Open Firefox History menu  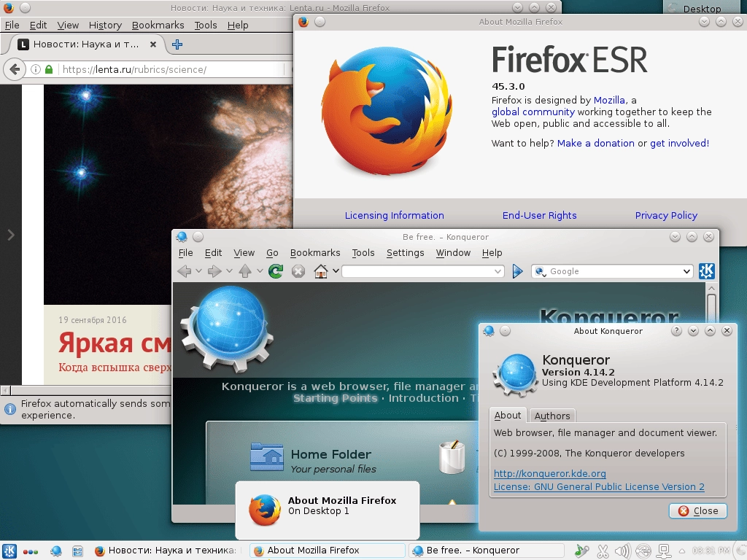coord(105,26)
